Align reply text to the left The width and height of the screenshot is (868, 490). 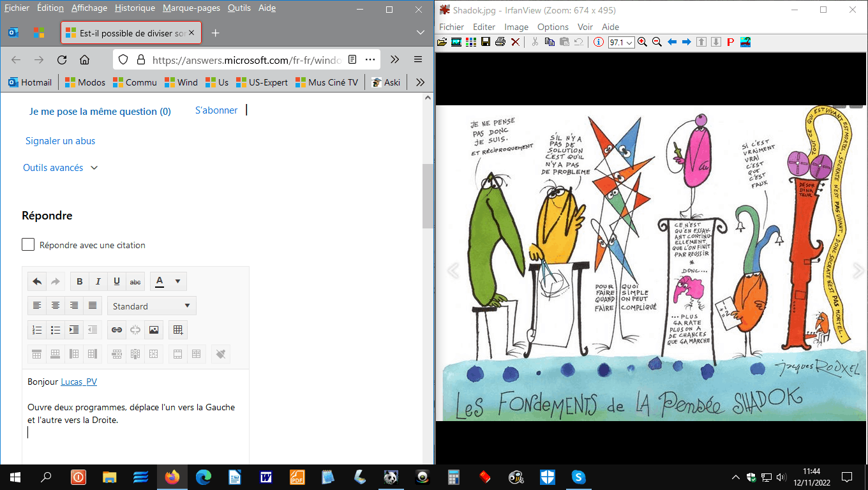coord(37,306)
